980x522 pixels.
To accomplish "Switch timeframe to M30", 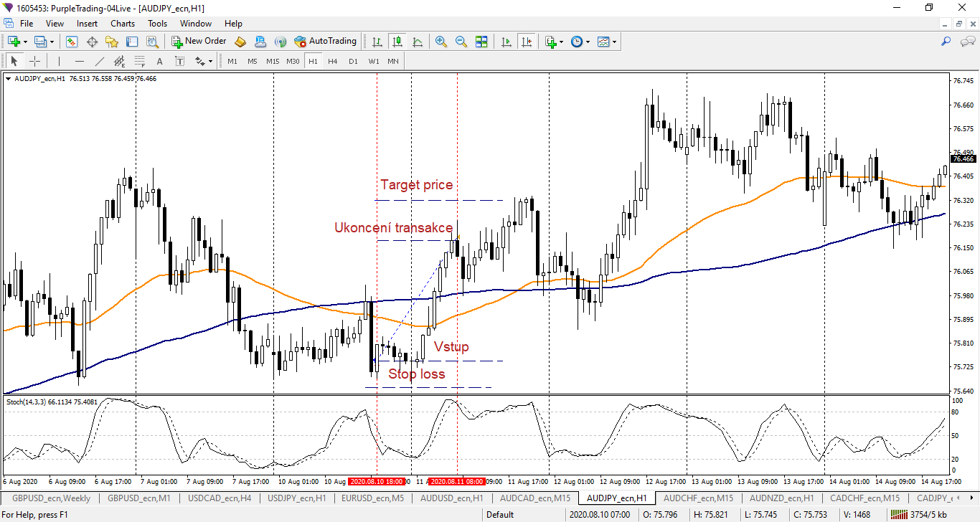I will click(293, 61).
